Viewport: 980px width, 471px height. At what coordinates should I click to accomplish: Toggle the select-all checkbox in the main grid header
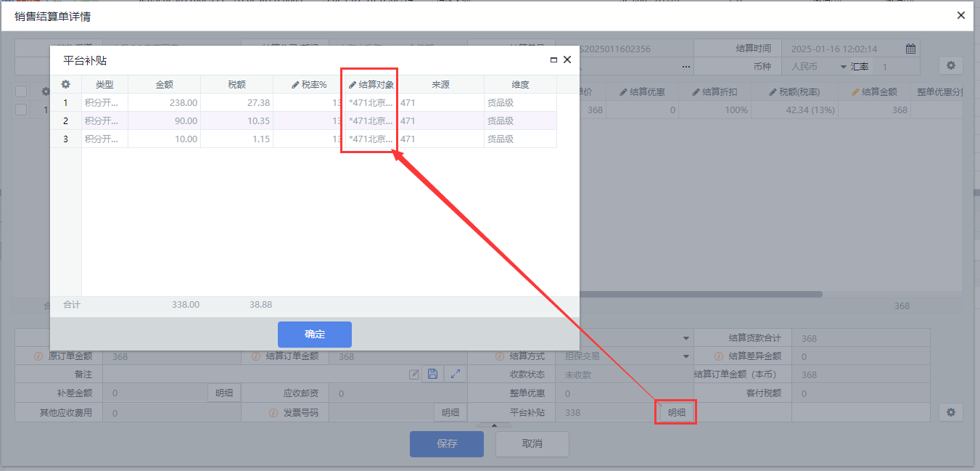click(x=21, y=91)
